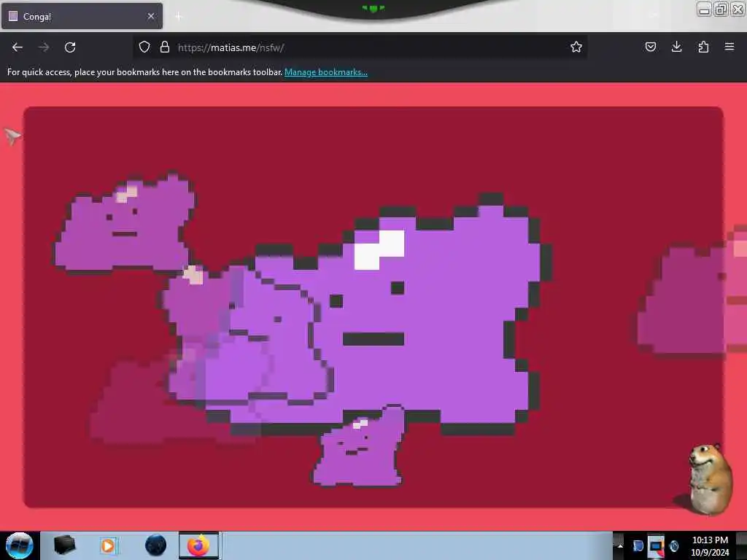Image resolution: width=747 pixels, height=560 pixels.
Task: Go back to the previous page
Action: click(x=18, y=47)
